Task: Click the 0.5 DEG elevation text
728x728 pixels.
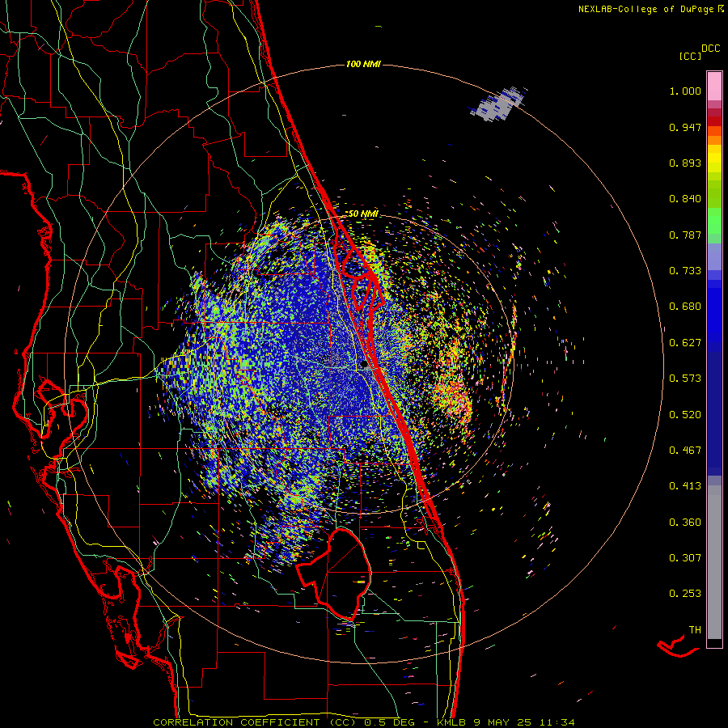Action: pos(388,722)
